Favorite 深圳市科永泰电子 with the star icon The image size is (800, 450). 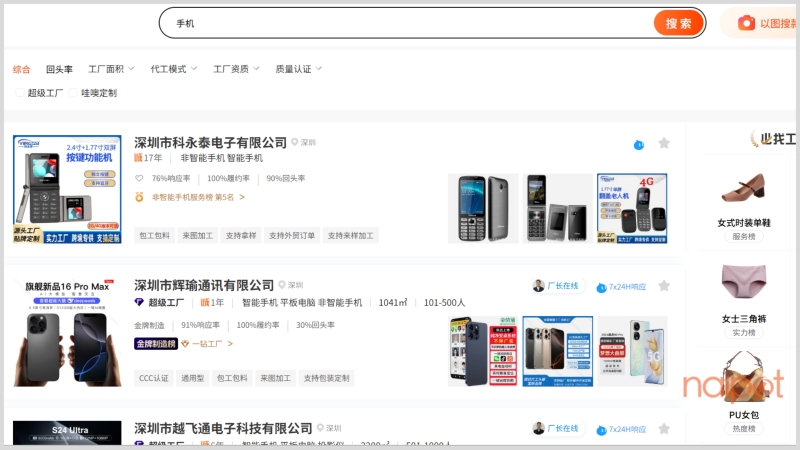(664, 144)
